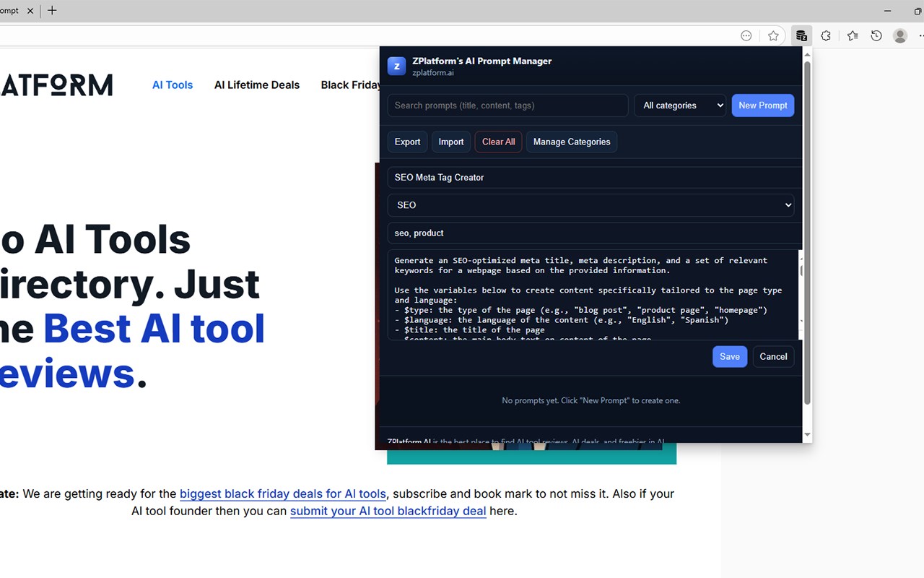Open the Favorites list icon
The image size is (924, 578).
853,36
